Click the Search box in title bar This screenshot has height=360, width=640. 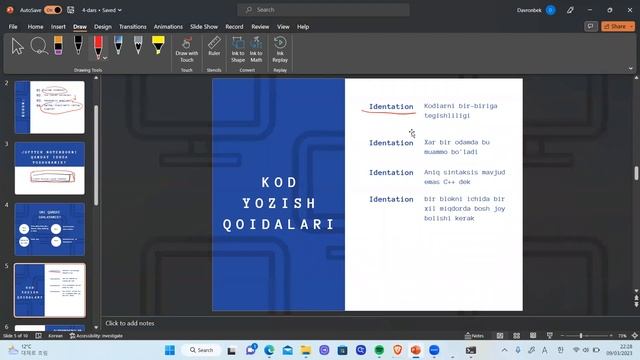[x=323, y=10]
